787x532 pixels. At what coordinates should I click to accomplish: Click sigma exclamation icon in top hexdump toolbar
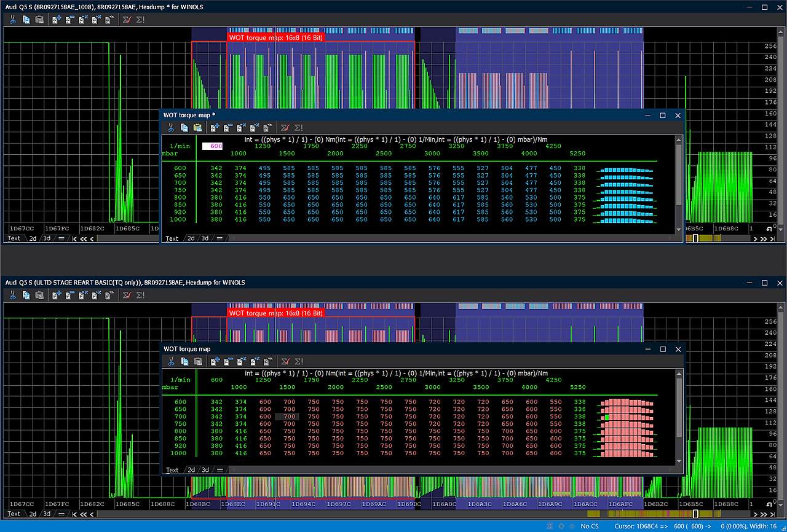[x=141, y=20]
